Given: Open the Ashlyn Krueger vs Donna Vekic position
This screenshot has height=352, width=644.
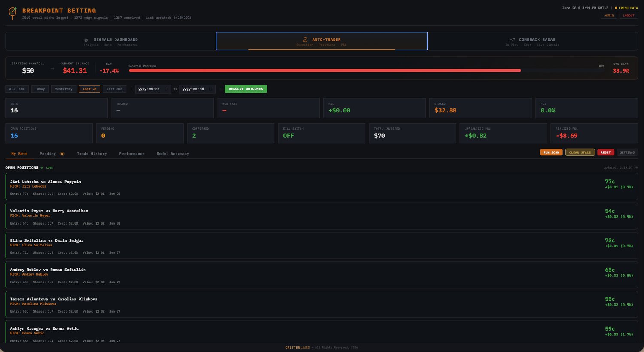Looking at the screenshot, I should (x=322, y=332).
